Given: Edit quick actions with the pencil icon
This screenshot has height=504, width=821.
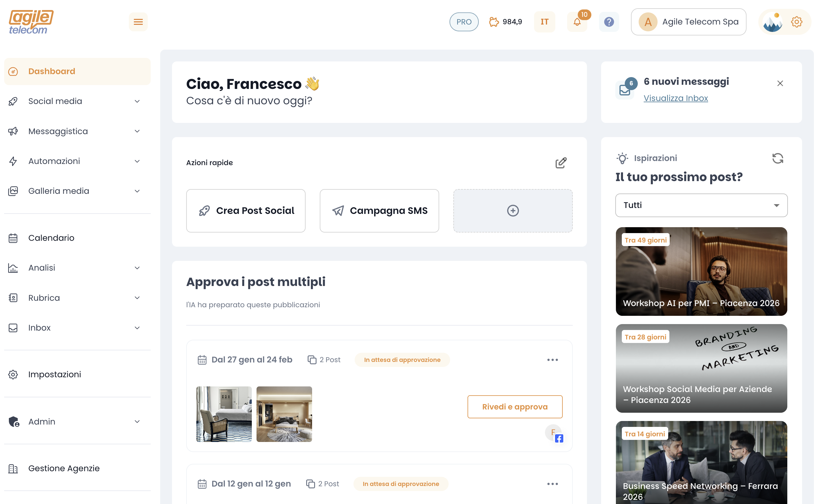Looking at the screenshot, I should [x=561, y=163].
